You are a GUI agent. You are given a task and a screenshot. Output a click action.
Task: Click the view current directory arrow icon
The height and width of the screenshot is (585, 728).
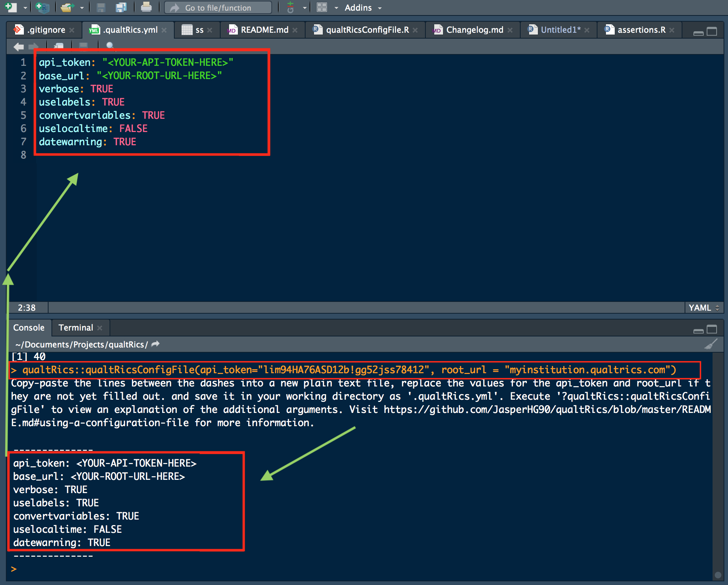pos(156,344)
